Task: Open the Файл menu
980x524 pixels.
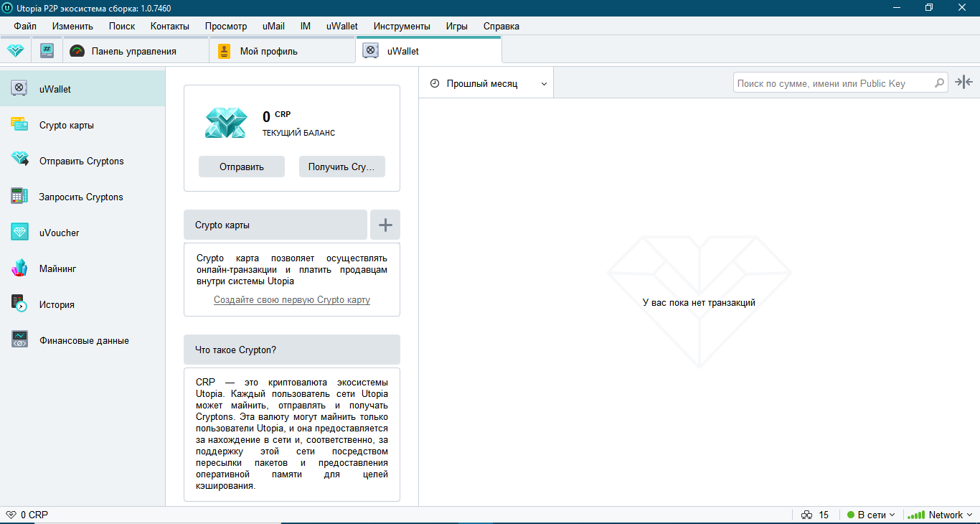Action: [25, 26]
